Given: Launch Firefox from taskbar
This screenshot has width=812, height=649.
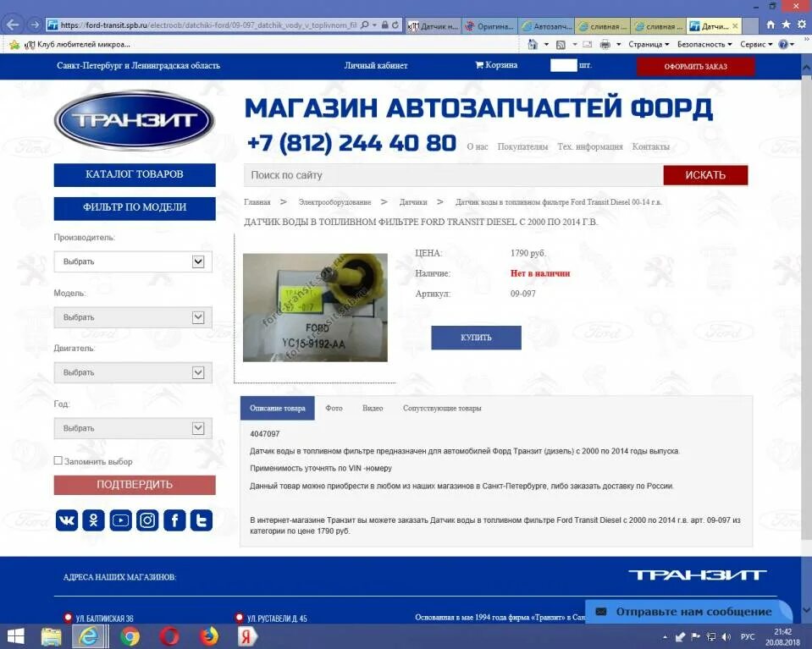Looking at the screenshot, I should 208,636.
